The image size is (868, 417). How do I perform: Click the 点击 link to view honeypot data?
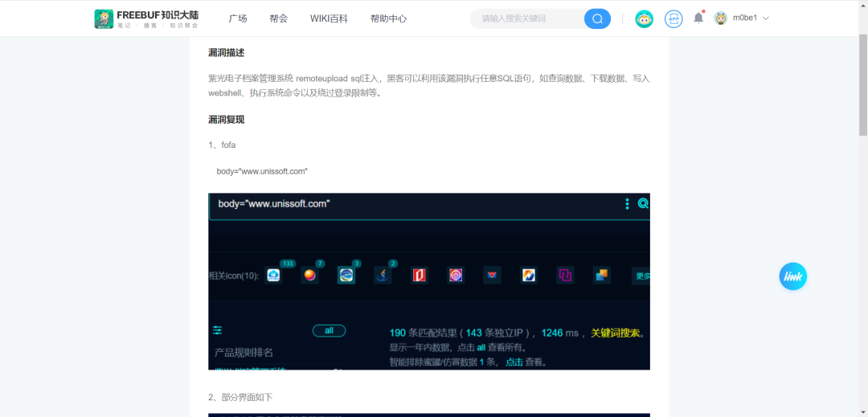click(x=514, y=362)
